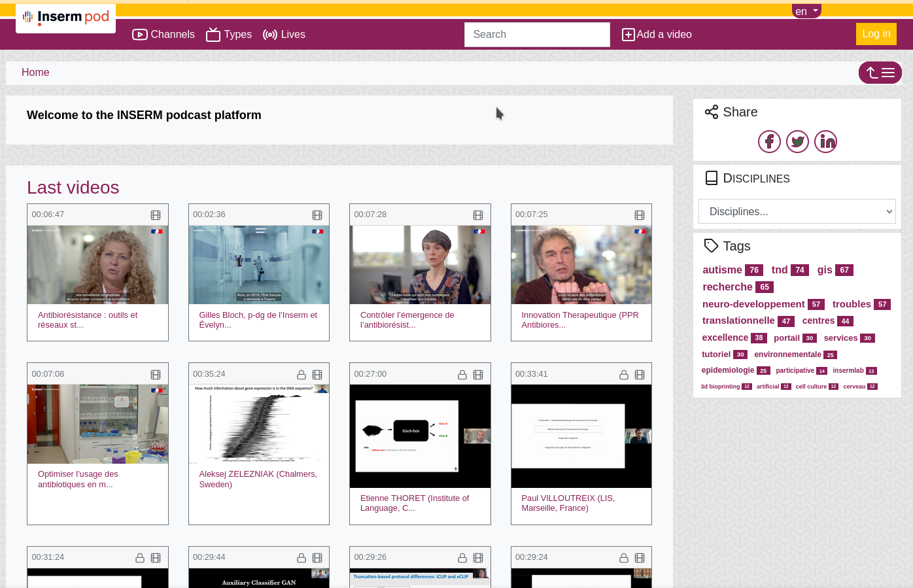Click into the Search field
This screenshot has width=913, height=588.
(537, 35)
